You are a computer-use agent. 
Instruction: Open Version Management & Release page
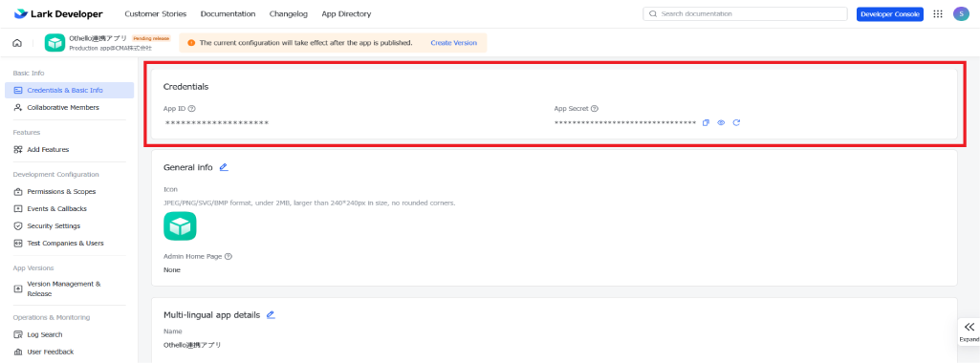pos(64,288)
